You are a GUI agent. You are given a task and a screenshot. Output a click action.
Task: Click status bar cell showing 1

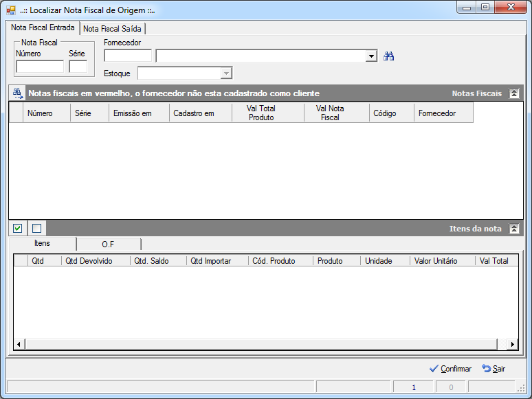coord(414,387)
